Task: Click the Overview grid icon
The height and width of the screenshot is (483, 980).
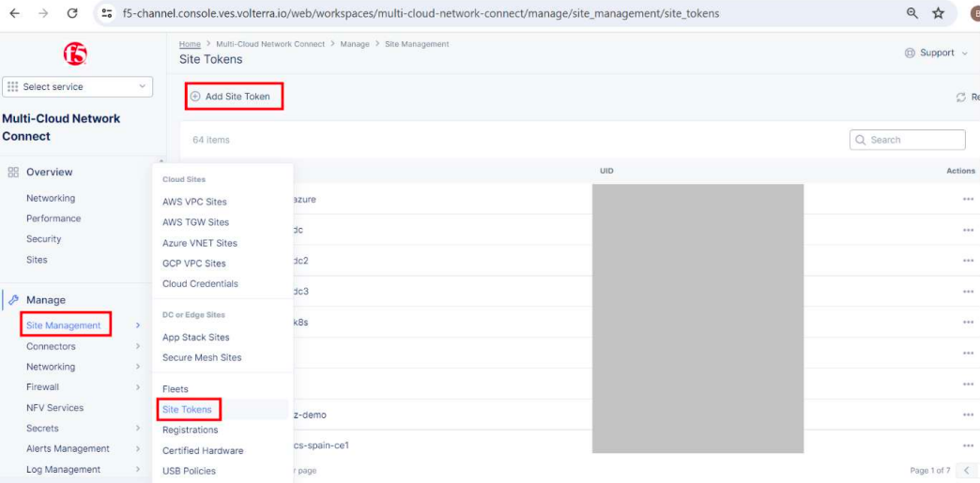Action: (13, 172)
